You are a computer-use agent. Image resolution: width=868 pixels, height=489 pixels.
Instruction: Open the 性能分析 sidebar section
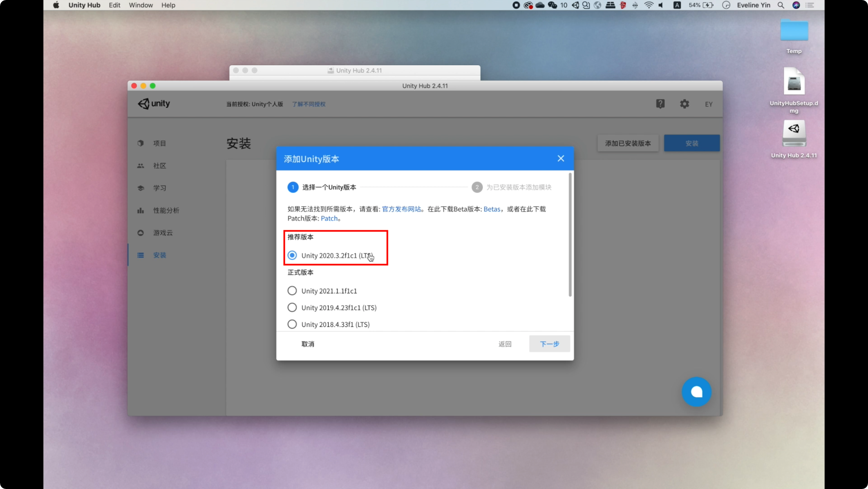coord(166,210)
